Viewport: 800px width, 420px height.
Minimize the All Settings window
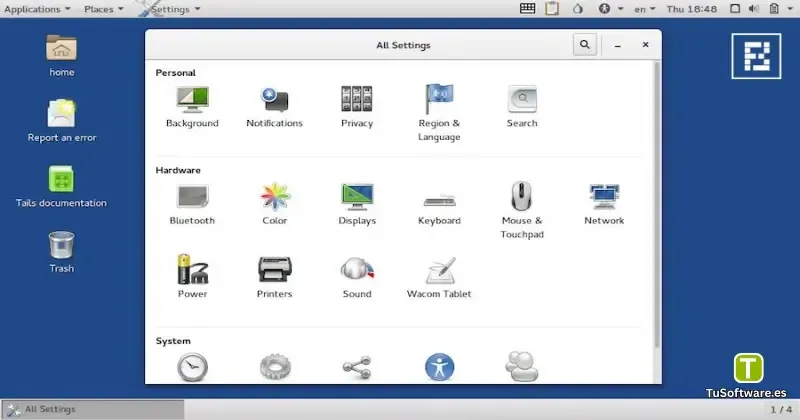tap(617, 45)
